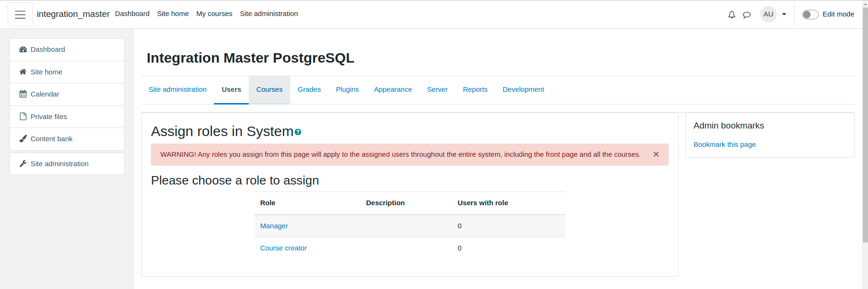Select the Users tab
The image size is (868, 289).
click(231, 89)
